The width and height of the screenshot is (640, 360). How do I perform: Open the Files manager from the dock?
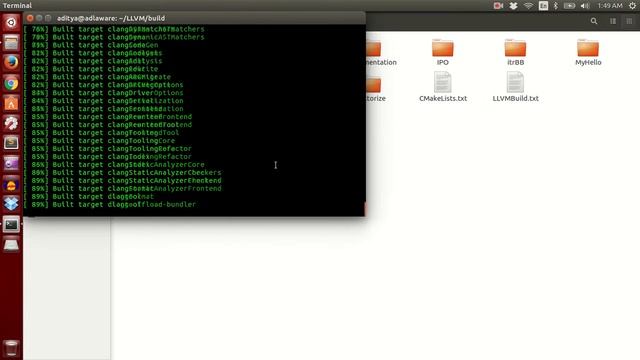click(x=11, y=42)
